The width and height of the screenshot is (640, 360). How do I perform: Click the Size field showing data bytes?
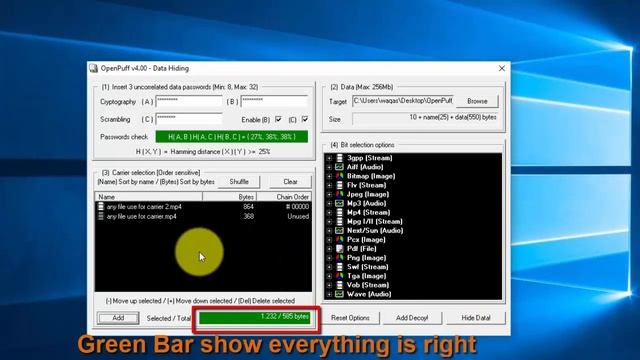[x=426, y=118]
